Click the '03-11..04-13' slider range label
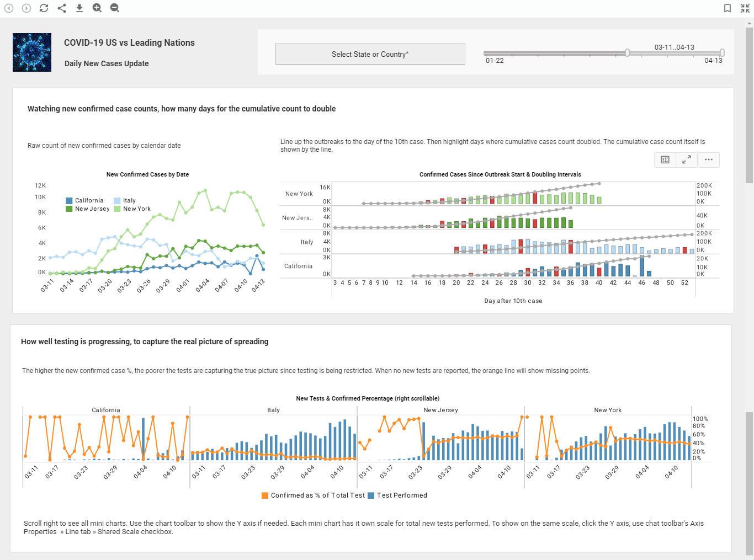Viewport: 754px width, 560px height. click(x=675, y=47)
